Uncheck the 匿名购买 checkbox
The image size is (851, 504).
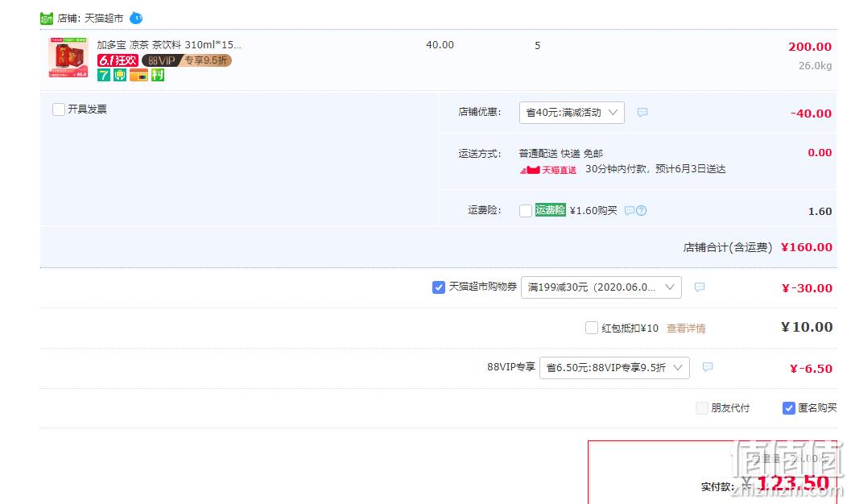click(x=788, y=408)
